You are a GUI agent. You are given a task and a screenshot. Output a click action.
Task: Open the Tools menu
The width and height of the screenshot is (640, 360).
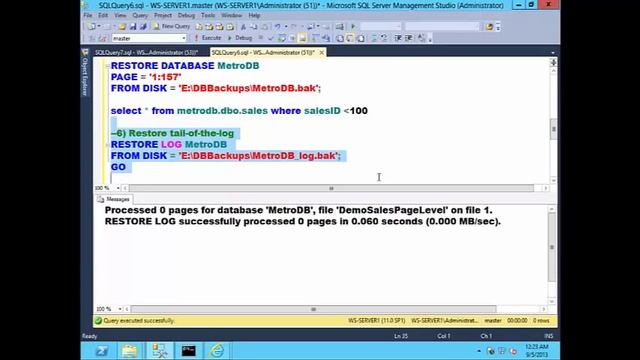coord(208,16)
